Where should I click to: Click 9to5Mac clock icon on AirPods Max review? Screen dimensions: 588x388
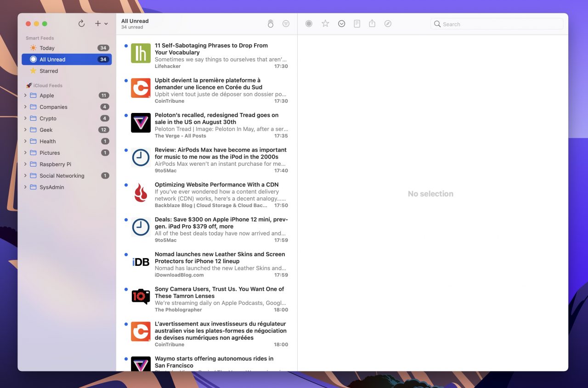141,157
